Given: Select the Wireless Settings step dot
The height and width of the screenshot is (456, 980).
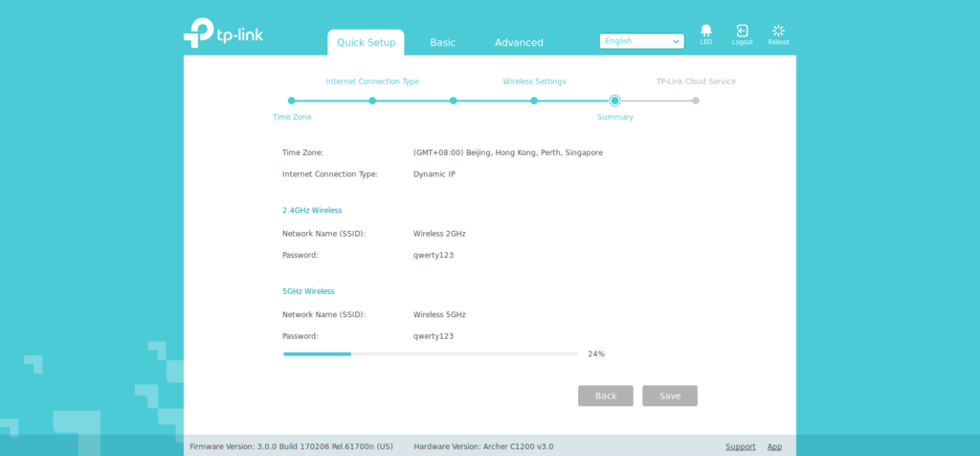Looking at the screenshot, I should point(534,100).
